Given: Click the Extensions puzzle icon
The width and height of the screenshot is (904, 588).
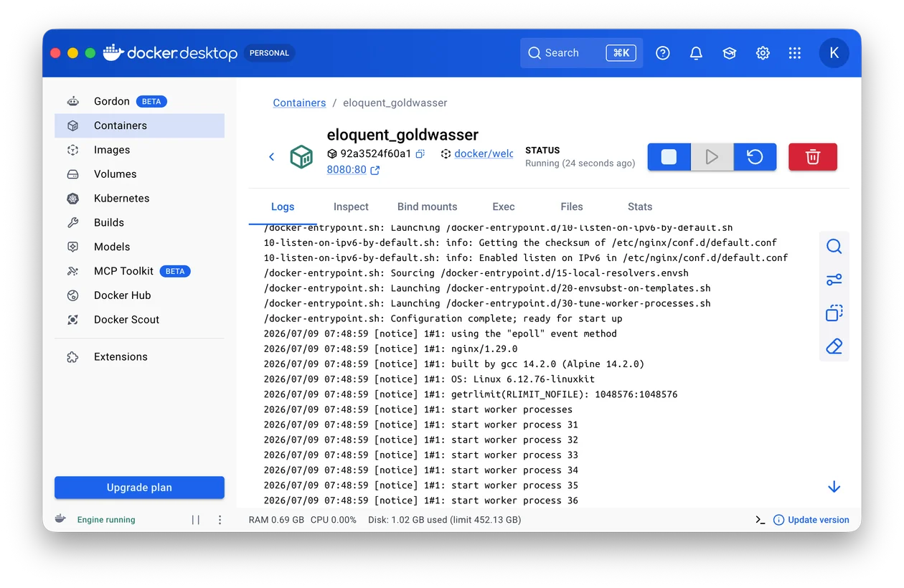Looking at the screenshot, I should tap(72, 357).
